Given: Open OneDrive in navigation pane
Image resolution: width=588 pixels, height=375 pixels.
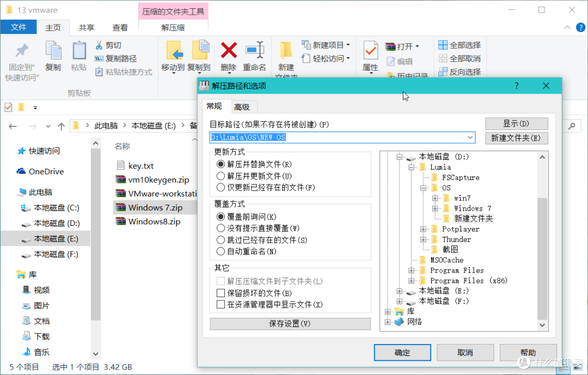Looking at the screenshot, I should (40, 171).
